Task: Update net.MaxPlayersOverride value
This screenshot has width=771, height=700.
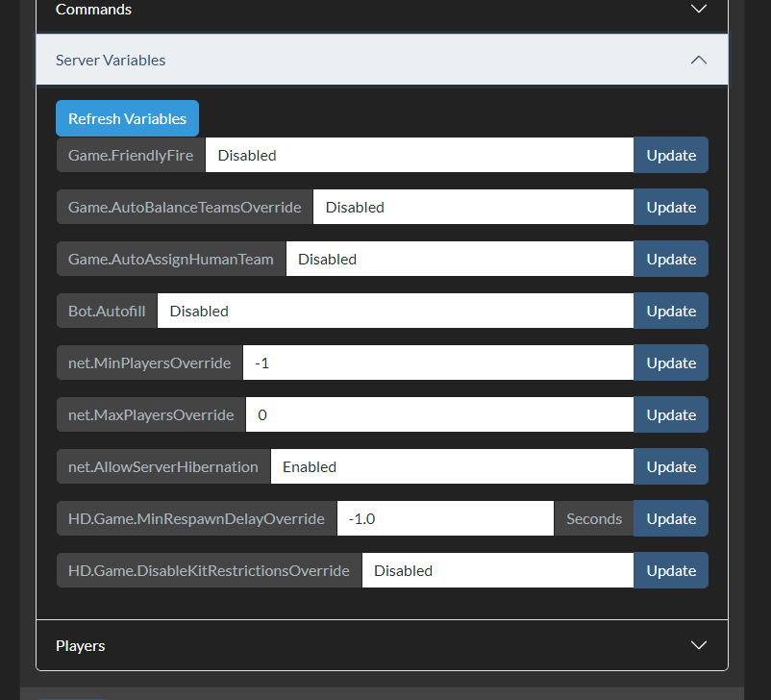Action: [x=670, y=414]
